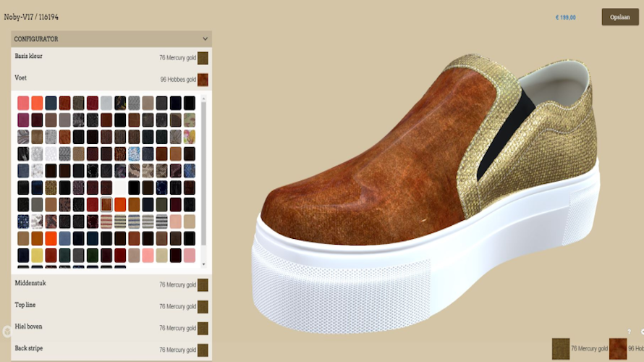The image size is (644, 362).
Task: Choose the light blue floral print swatch
Action: coord(134,153)
